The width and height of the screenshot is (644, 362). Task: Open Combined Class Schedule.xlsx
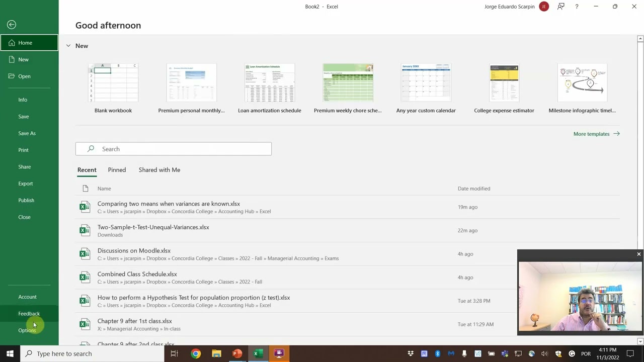348,277
